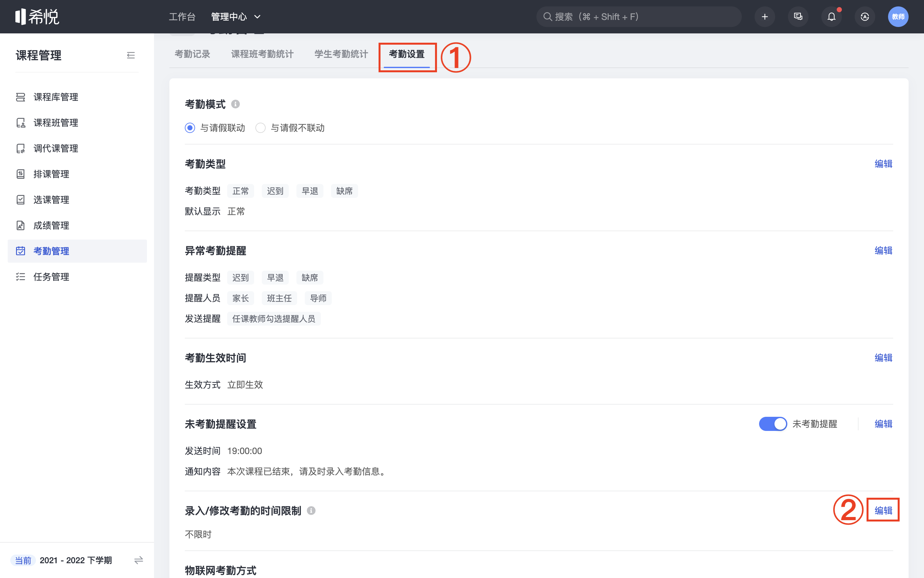Switch to the 学生考勤统计 tab
The height and width of the screenshot is (578, 924).
(x=341, y=54)
